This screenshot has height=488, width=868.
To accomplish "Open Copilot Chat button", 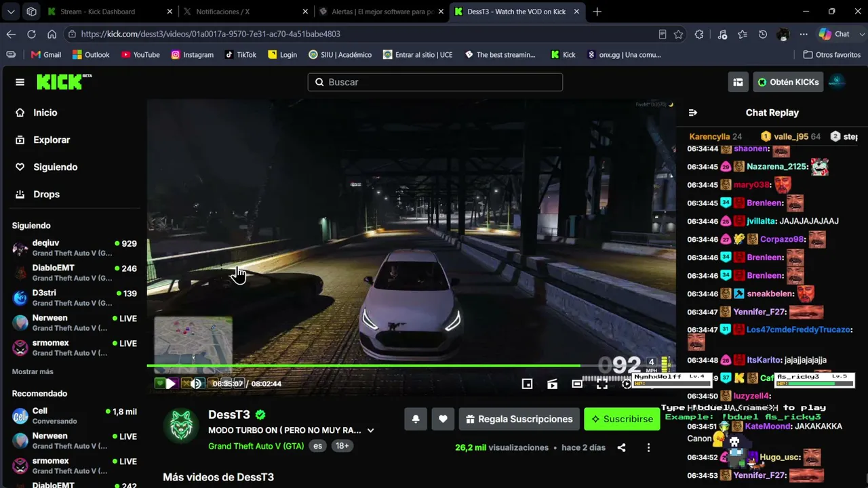I will [x=834, y=34].
